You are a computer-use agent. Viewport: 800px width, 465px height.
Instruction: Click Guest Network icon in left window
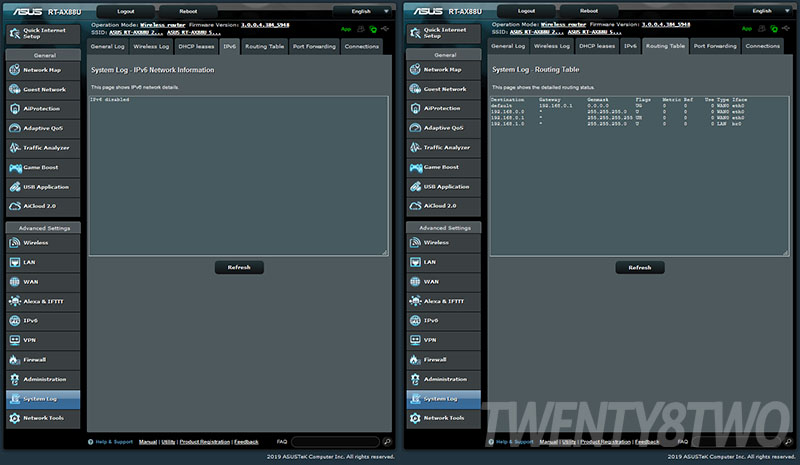pyautogui.click(x=15, y=89)
